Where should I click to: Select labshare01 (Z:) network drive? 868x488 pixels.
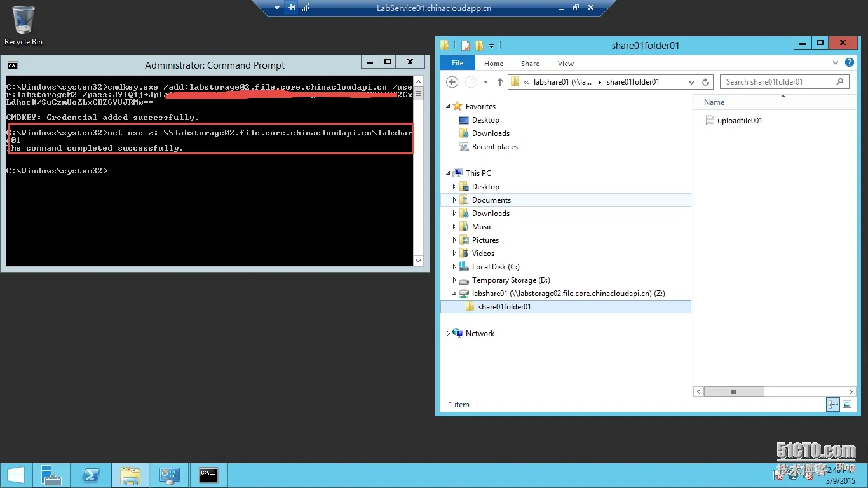[568, 294]
